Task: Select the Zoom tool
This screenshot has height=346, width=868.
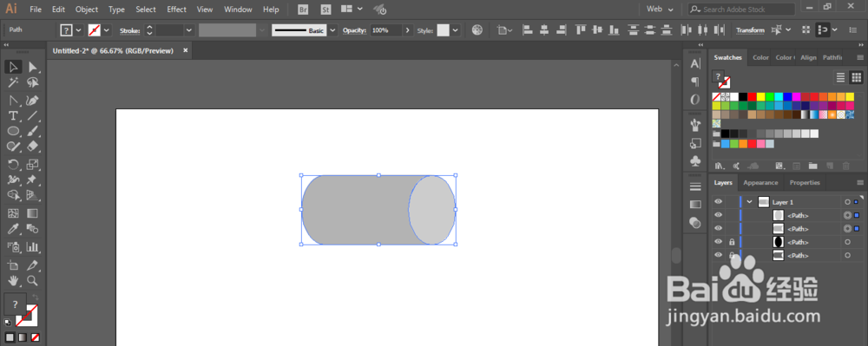Action: pos(33,280)
